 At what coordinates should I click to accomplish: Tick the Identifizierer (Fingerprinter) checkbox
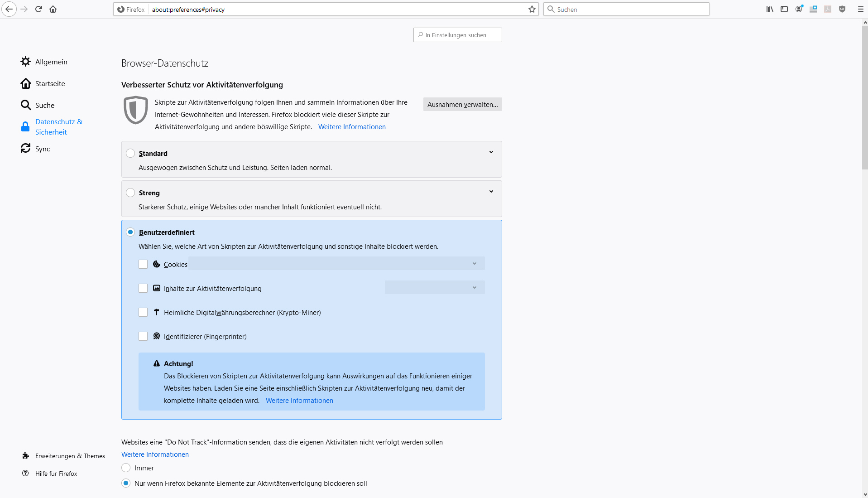[x=143, y=336]
